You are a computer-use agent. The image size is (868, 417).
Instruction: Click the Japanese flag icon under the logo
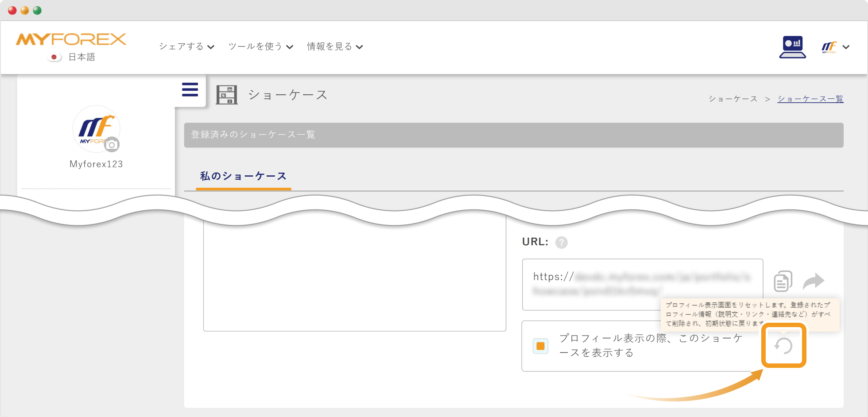[x=54, y=57]
